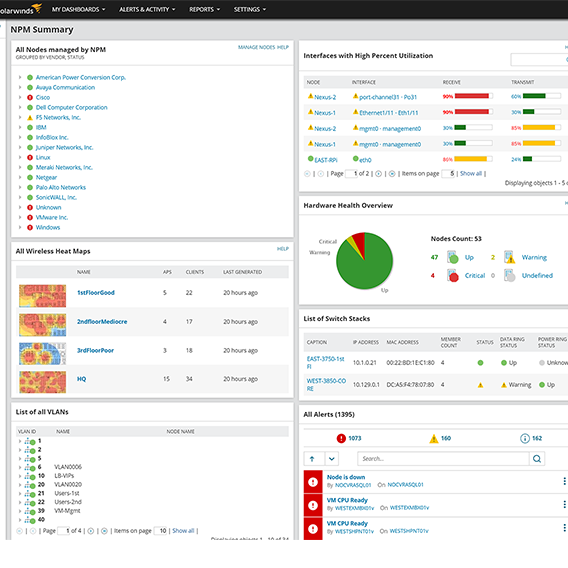Screen dimensions: 568x568
Task: Click the SolarWinds logo
Action: 21,9
